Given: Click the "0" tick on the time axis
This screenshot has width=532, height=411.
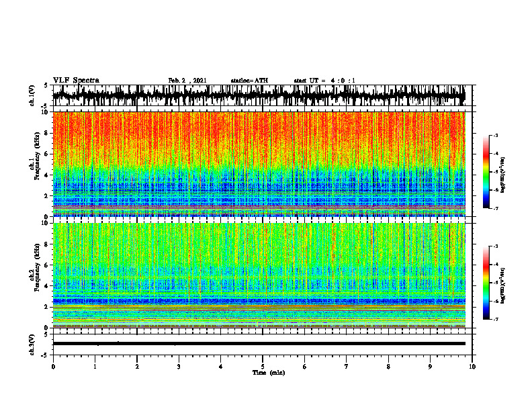Looking at the screenshot, I should tap(53, 367).
